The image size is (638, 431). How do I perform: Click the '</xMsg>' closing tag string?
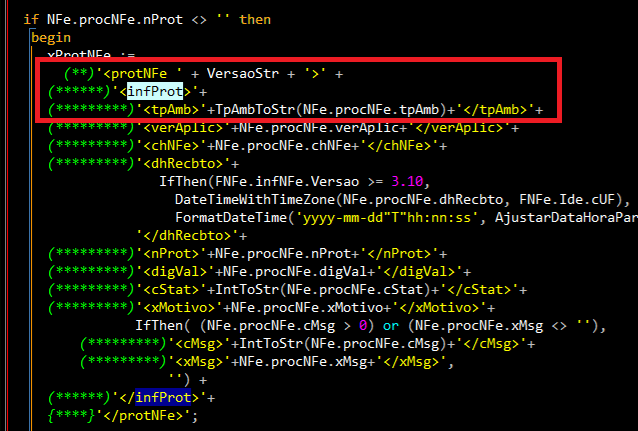[411, 361]
